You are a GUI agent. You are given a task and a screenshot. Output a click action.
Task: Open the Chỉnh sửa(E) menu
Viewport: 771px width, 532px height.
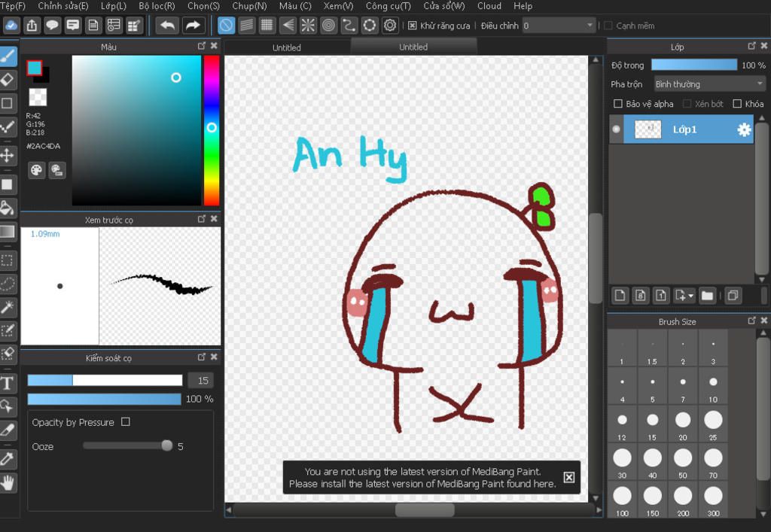tap(63, 6)
